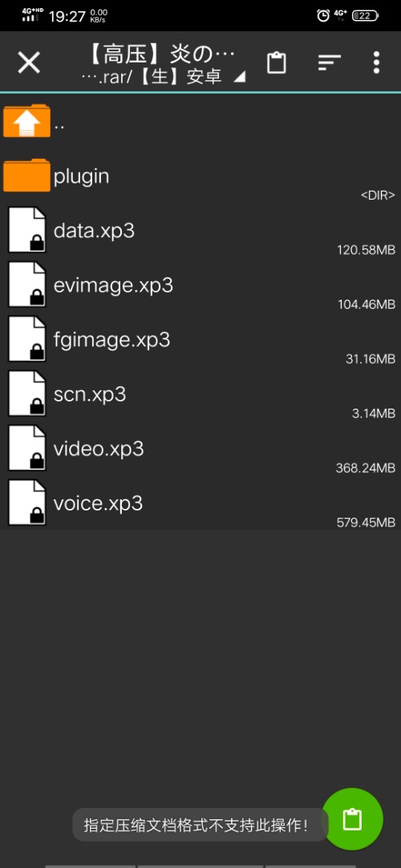Open the three-dot overflow menu
Screen dimensions: 401x868
[376, 63]
